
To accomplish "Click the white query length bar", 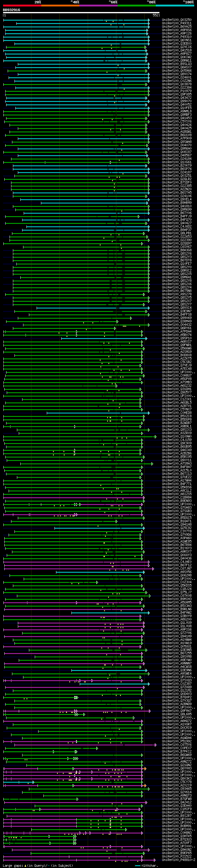I will pos(81,13).
